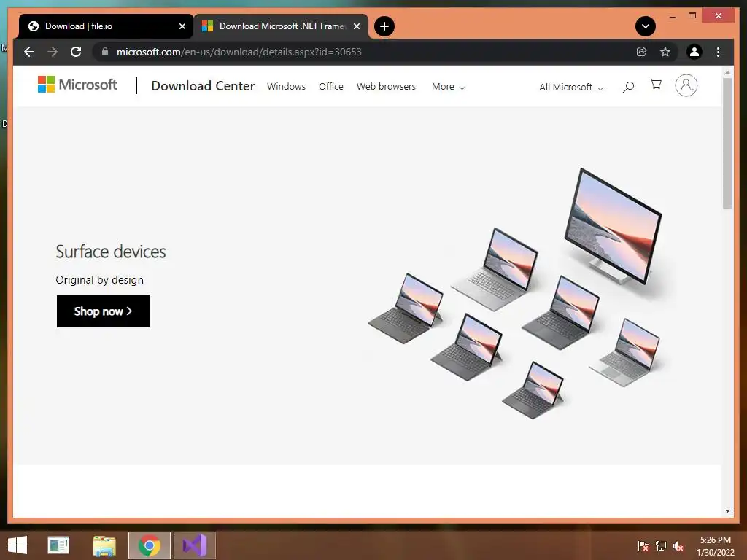747x560 pixels.
Task: Expand the More dropdown
Action: click(449, 87)
